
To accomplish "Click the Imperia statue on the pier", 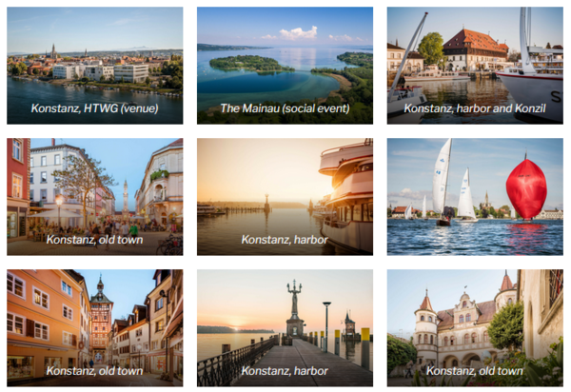I will click(295, 299).
